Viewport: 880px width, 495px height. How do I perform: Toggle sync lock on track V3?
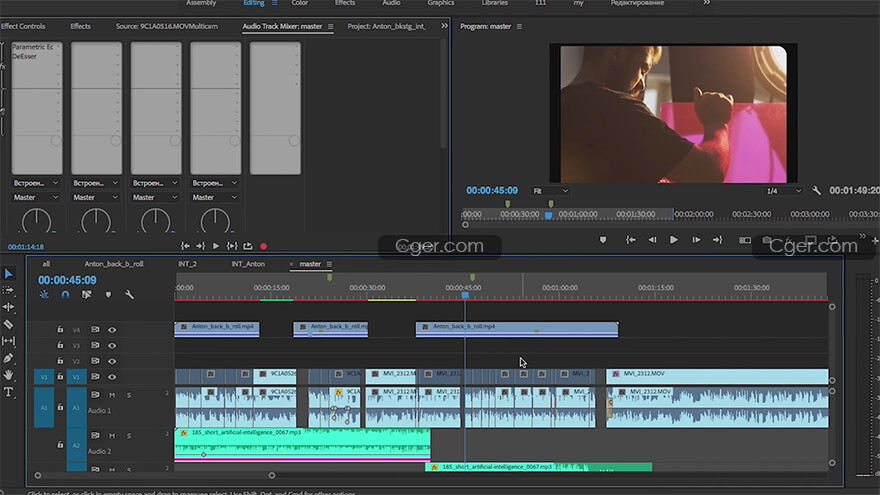(x=95, y=345)
